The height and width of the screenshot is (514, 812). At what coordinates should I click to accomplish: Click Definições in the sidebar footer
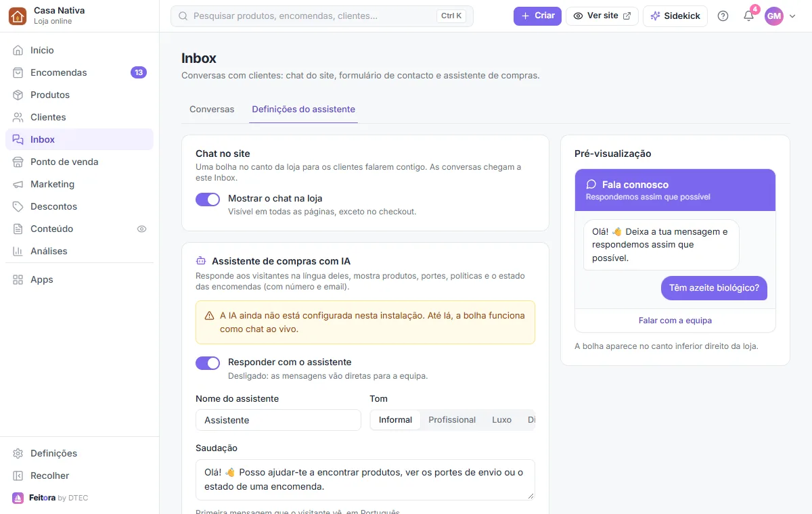pos(79,453)
